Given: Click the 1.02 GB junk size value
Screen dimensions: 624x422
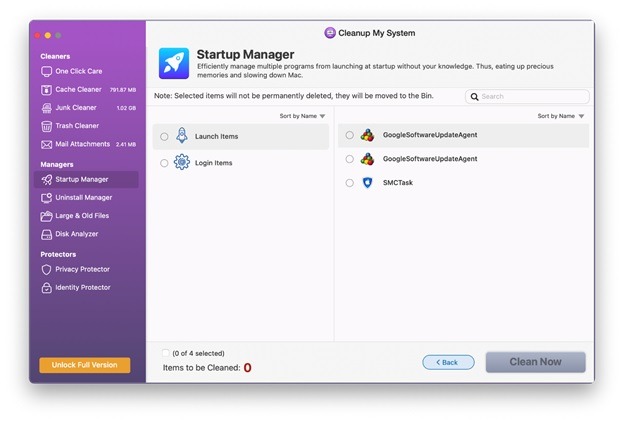Looking at the screenshot, I should 127,108.
